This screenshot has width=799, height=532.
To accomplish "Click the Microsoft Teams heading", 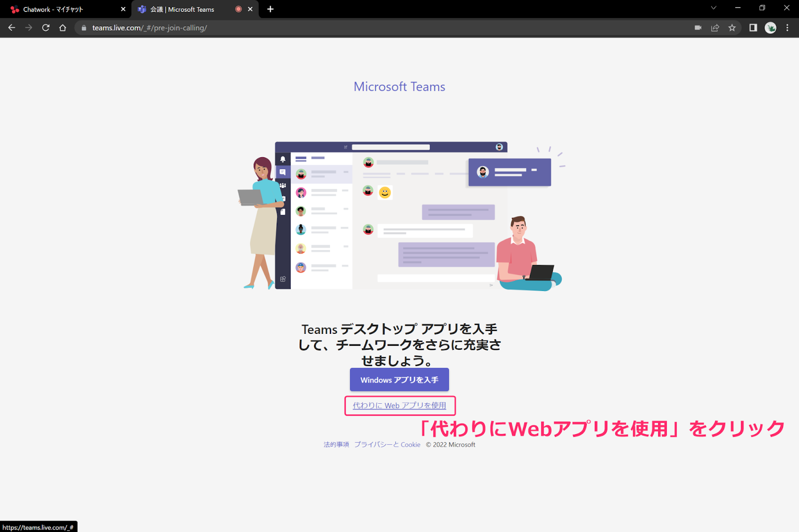I will click(x=399, y=87).
